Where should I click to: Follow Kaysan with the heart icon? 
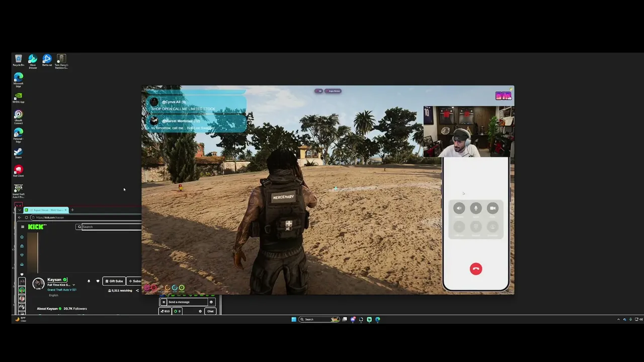point(98,281)
